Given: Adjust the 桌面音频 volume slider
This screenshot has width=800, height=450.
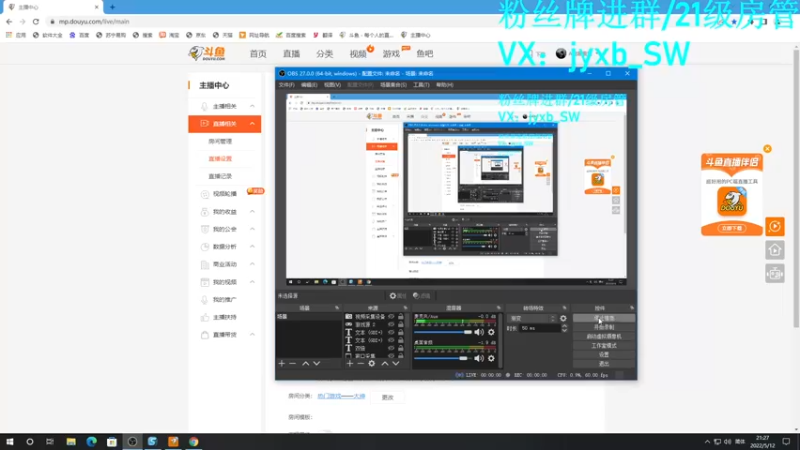Looking at the screenshot, I should 443,358.
